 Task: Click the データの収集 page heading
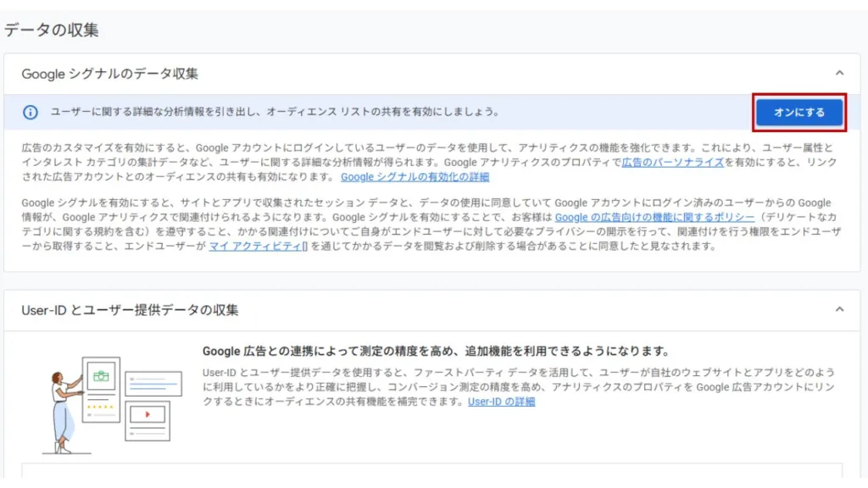pos(51,30)
